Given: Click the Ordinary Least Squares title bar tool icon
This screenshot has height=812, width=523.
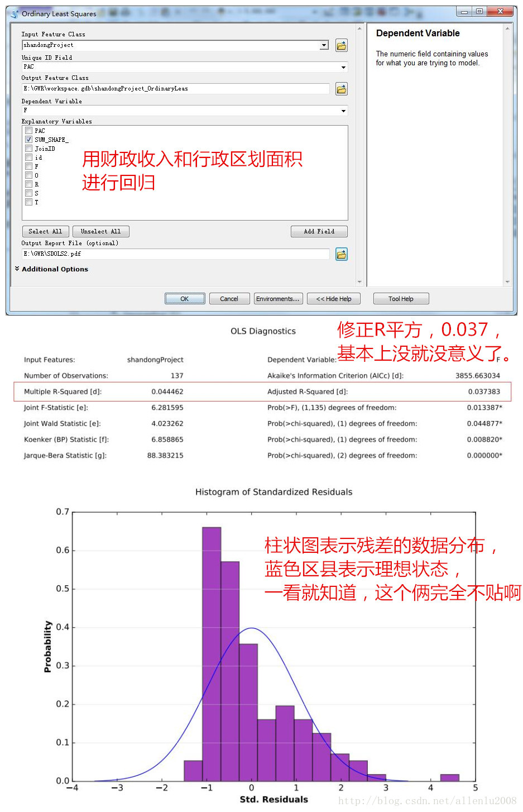Looking at the screenshot, I should [x=15, y=13].
